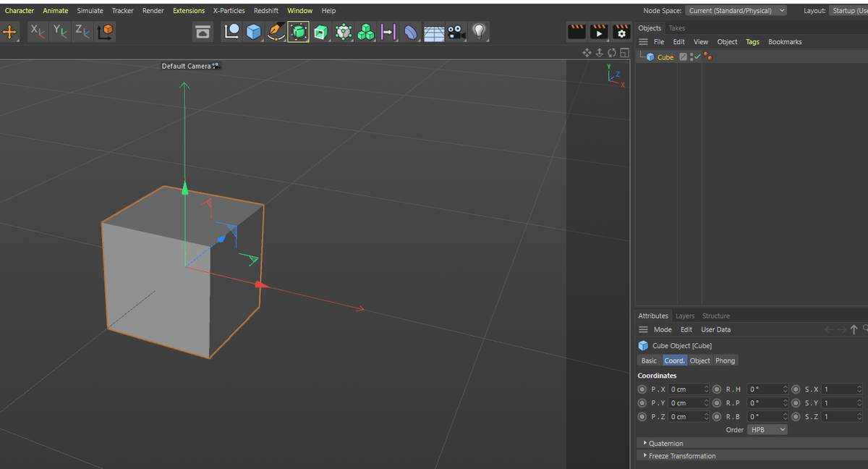Click the purple symmetry icon
The image size is (868, 469).
(388, 32)
